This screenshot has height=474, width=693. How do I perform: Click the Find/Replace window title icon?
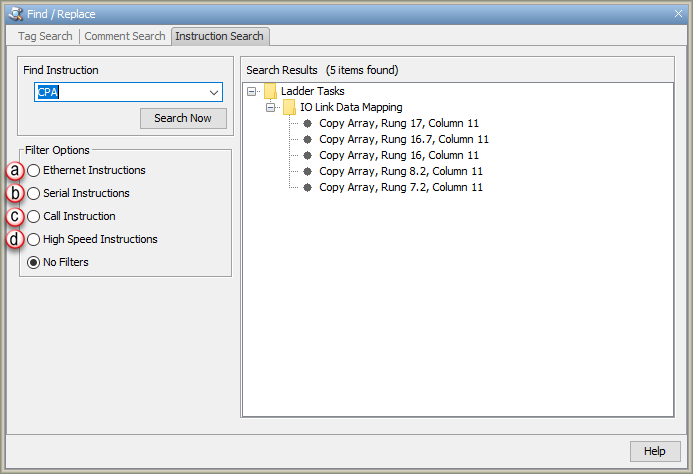[16, 14]
